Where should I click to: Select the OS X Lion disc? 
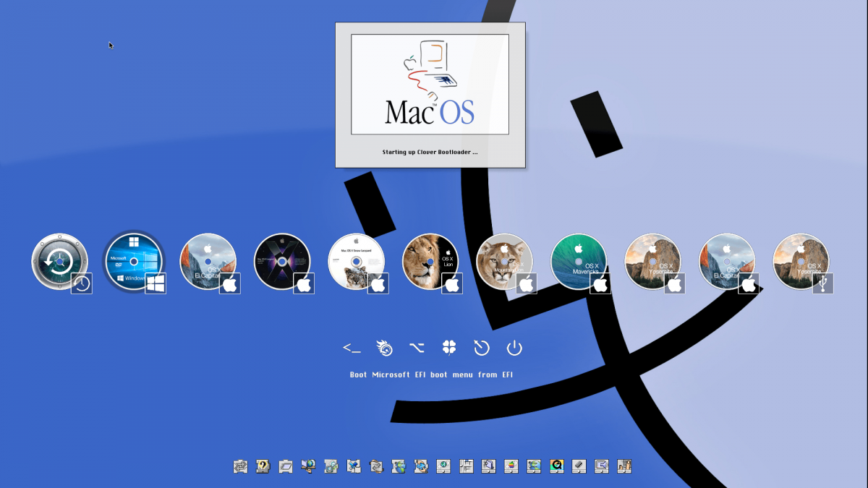point(430,261)
